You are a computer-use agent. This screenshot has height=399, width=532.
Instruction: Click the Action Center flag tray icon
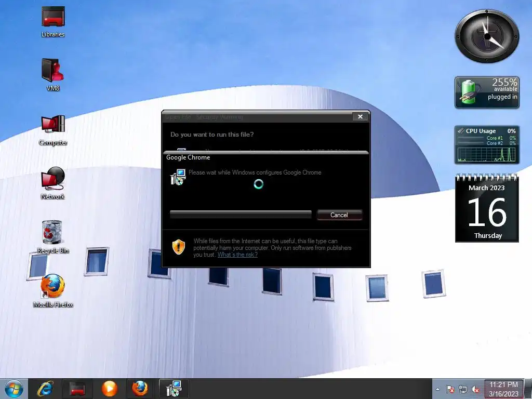pyautogui.click(x=450, y=390)
